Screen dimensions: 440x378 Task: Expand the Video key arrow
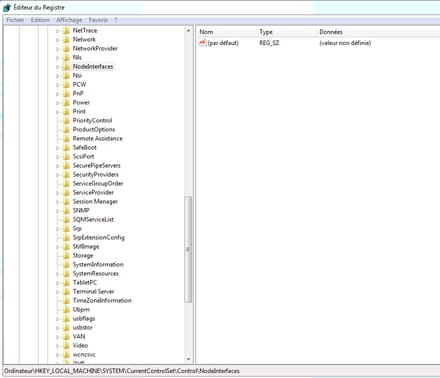57,346
